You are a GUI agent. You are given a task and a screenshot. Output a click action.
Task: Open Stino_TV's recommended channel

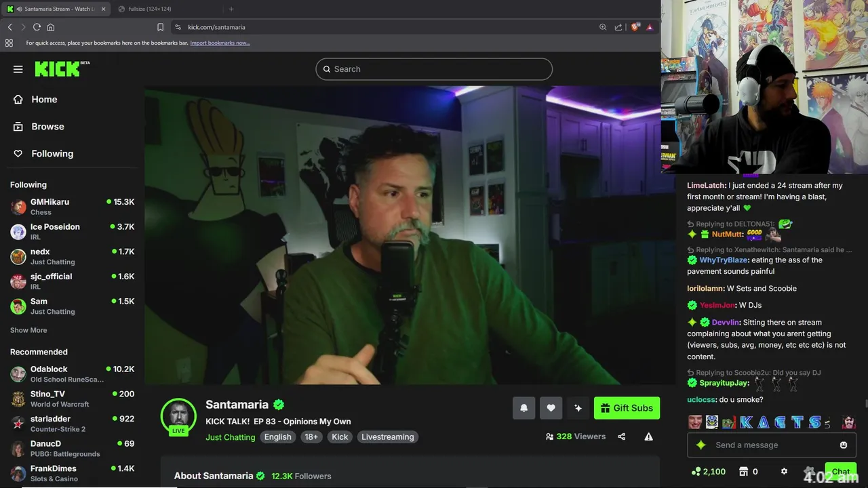73,399
